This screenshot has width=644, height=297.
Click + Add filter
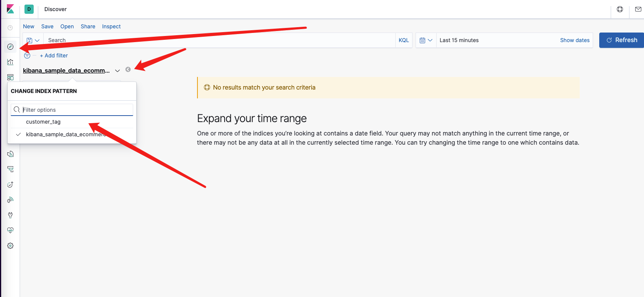pos(54,55)
